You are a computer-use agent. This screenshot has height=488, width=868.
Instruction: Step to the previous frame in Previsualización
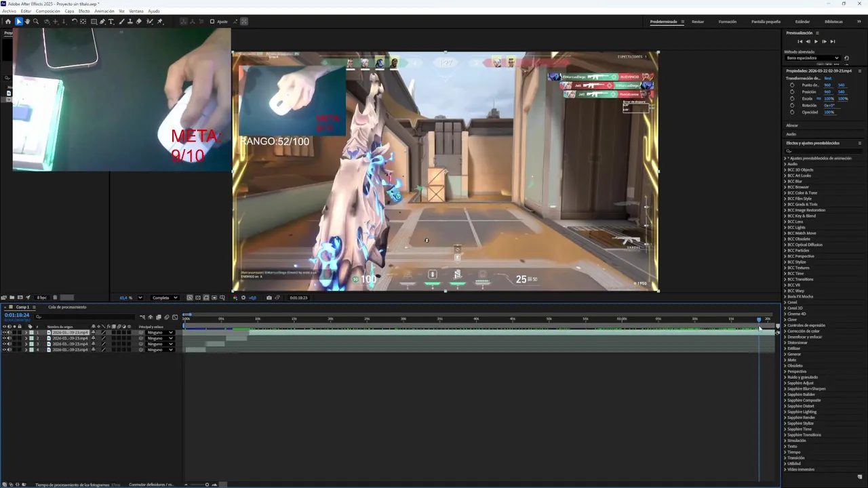click(x=808, y=41)
